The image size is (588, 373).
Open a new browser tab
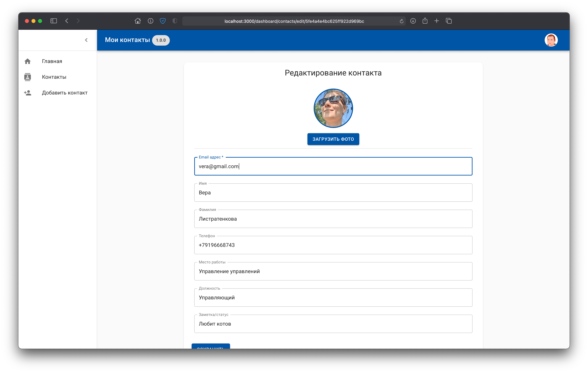(x=437, y=21)
